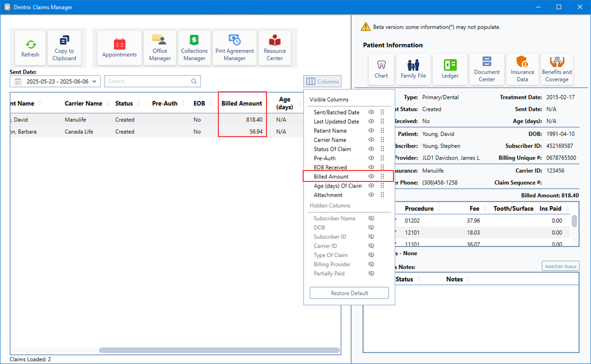Open the Appointments module
591x364 pixels.
[x=119, y=48]
